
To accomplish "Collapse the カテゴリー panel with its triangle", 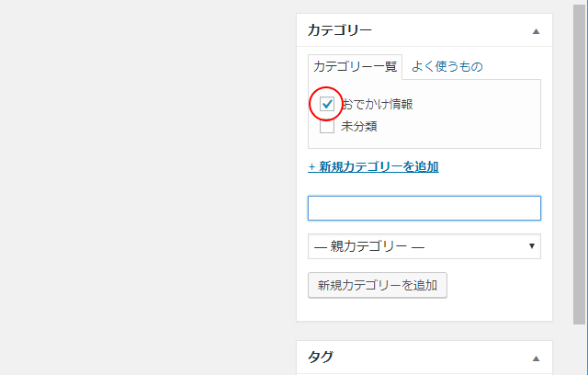I will [536, 30].
